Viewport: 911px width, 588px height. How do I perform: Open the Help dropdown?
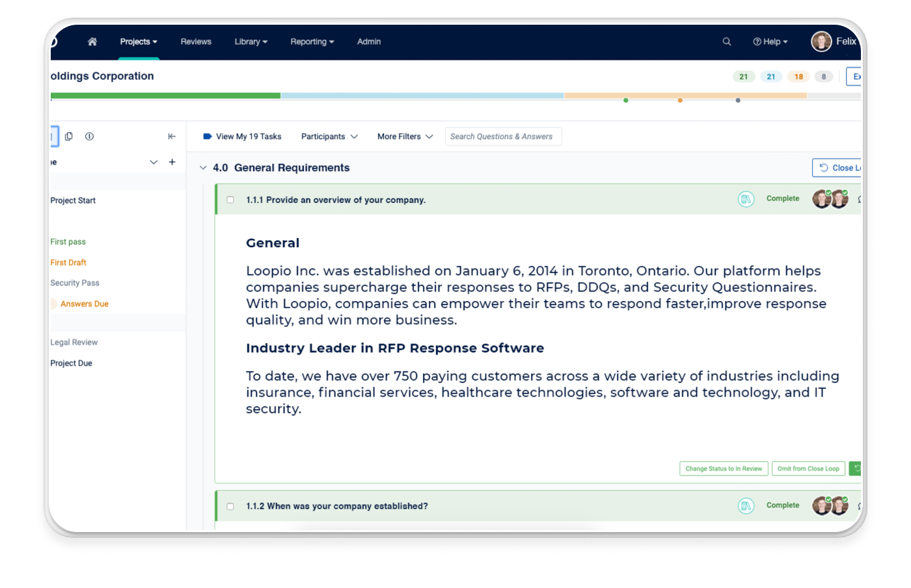[x=770, y=42]
